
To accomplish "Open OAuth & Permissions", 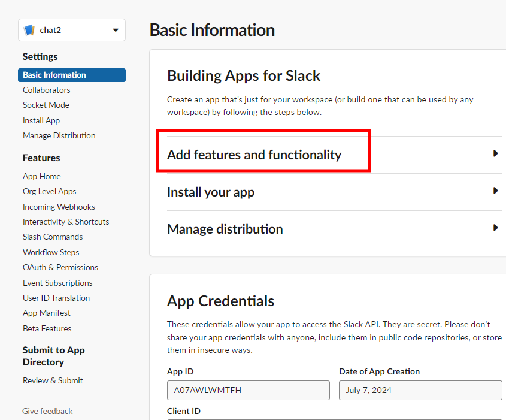I will tap(60, 267).
